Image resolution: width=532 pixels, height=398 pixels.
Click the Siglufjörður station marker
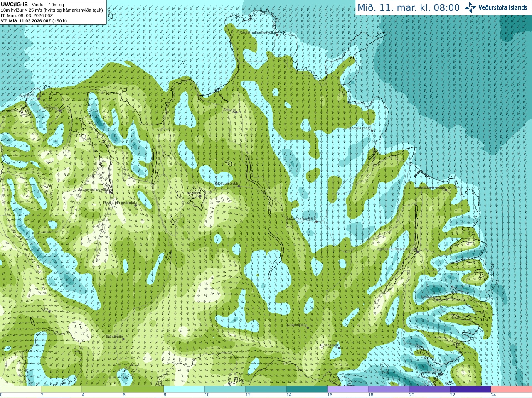pos(38,99)
